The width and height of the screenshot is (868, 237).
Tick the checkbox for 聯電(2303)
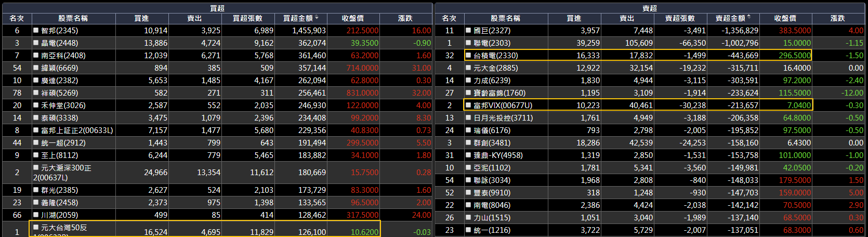click(468, 43)
